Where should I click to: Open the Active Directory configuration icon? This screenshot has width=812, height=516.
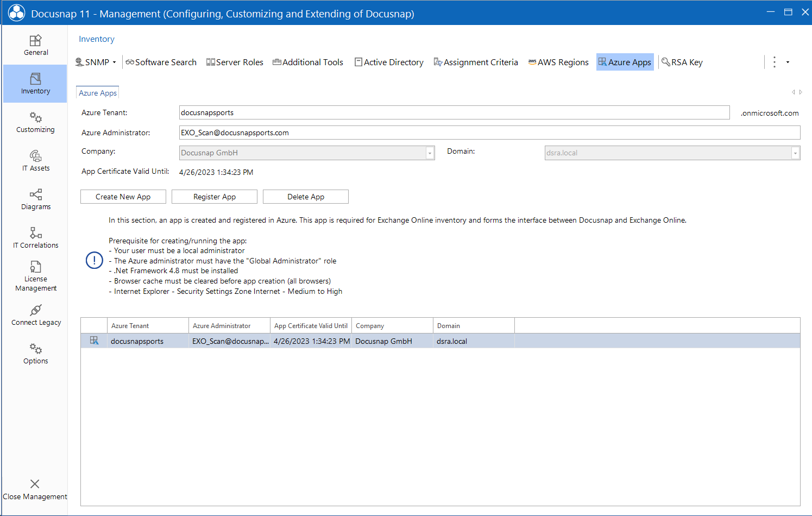pos(389,62)
